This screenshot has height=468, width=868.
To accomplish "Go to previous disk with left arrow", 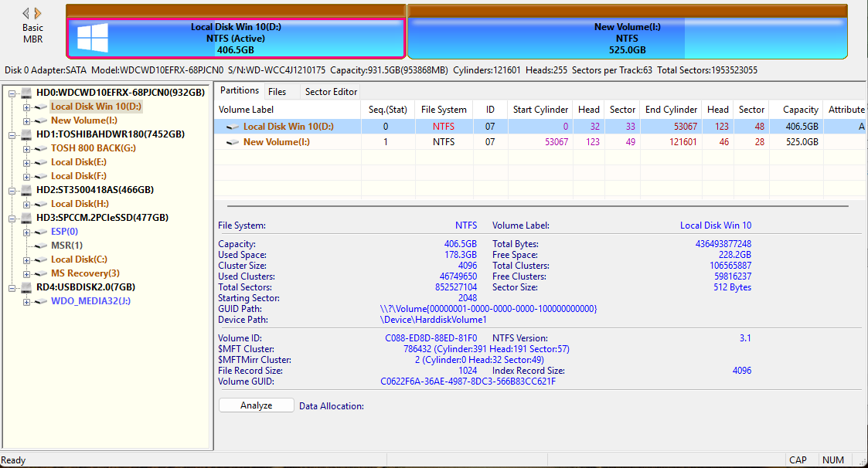I will 26,12.
